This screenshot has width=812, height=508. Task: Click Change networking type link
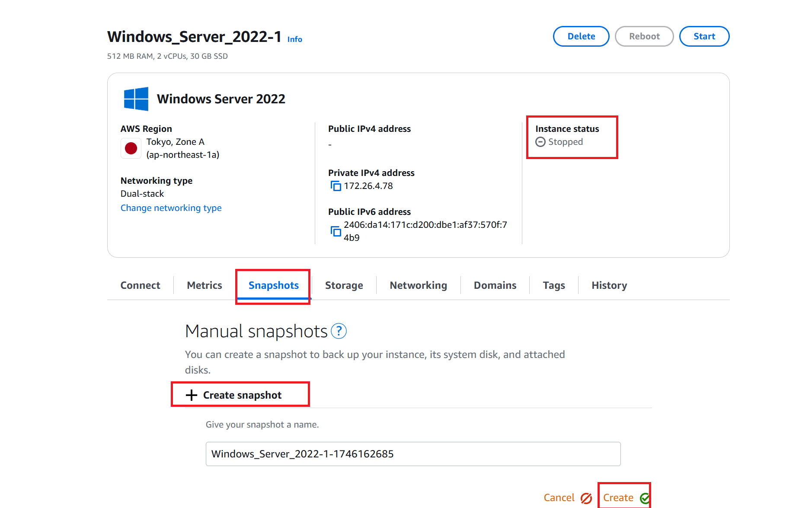coord(171,208)
